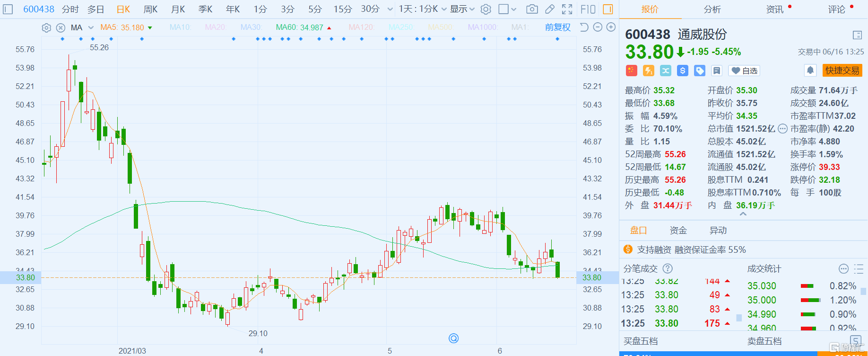Screen dimensions: 868x356
Task: Toggle MA500 line visibility
Action: [441, 27]
